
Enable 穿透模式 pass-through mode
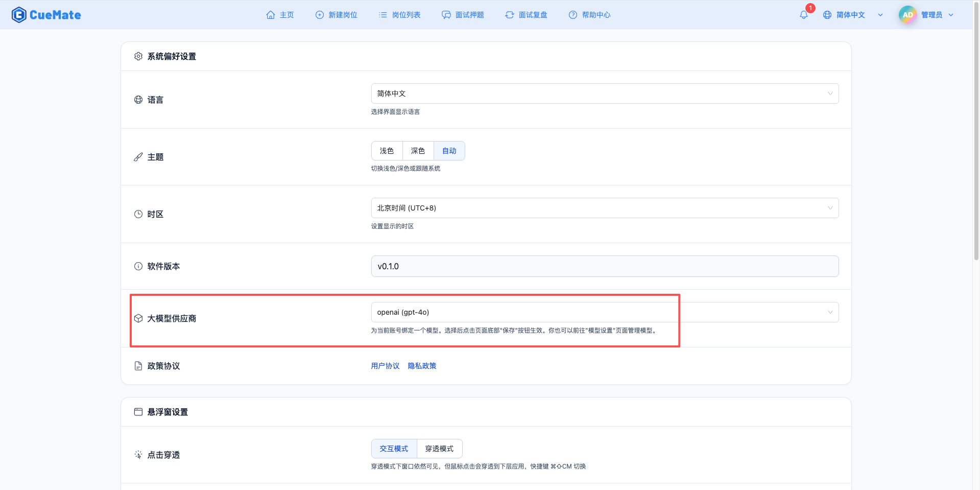pyautogui.click(x=439, y=448)
